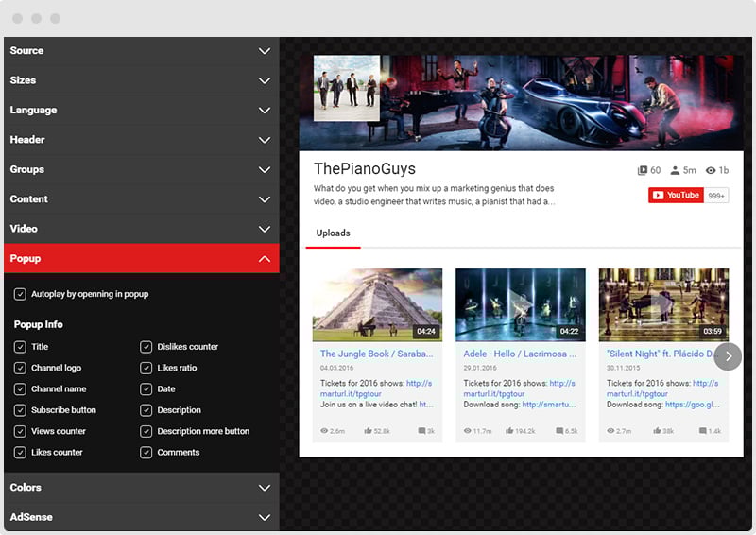Image resolution: width=756 pixels, height=535 pixels.
Task: Click views icon on Adele Hello video
Action: 467,431
